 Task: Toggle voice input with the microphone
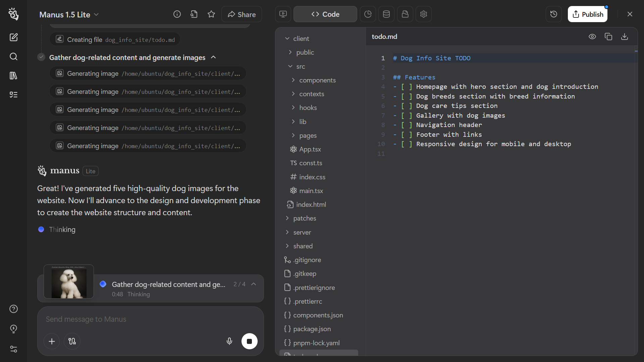(229, 341)
